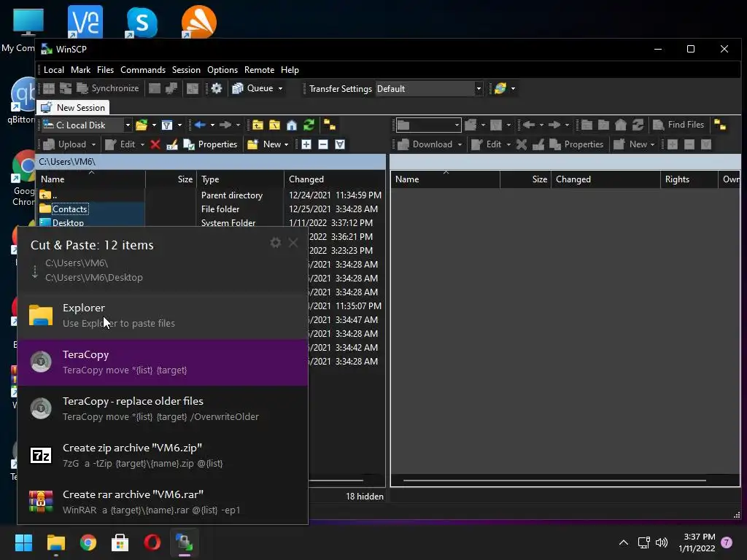Screen dimensions: 747x560
Task: Click the taskbar volume icon
Action: (x=661, y=542)
